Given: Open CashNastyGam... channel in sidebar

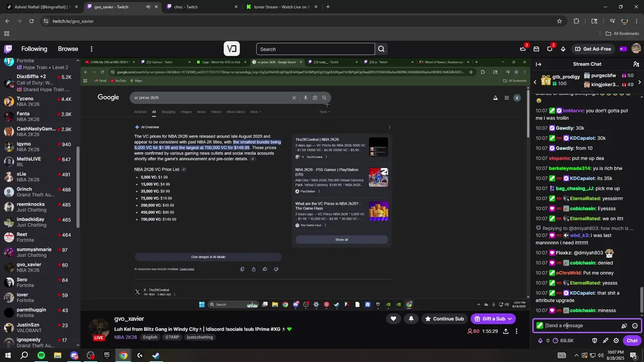Looking at the screenshot, I should [x=39, y=132].
